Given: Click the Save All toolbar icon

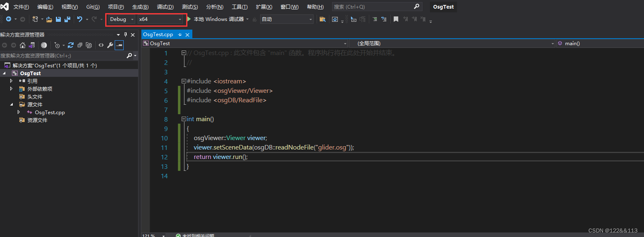Looking at the screenshot, I should coord(67,19).
